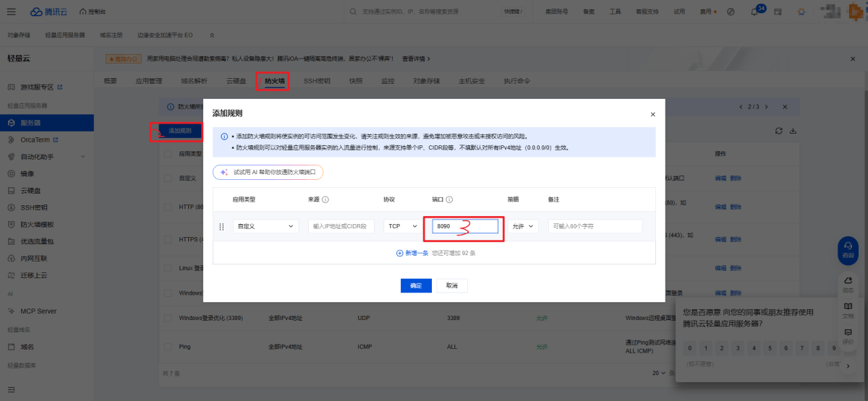Image resolution: width=868 pixels, height=401 pixels.
Task: Click the 确定 confirm button
Action: pyautogui.click(x=416, y=285)
